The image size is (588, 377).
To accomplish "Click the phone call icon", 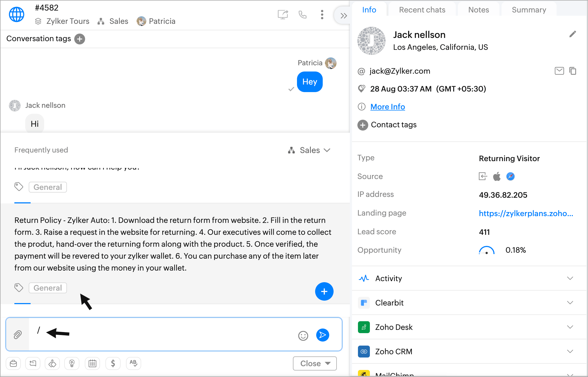I will coord(302,15).
